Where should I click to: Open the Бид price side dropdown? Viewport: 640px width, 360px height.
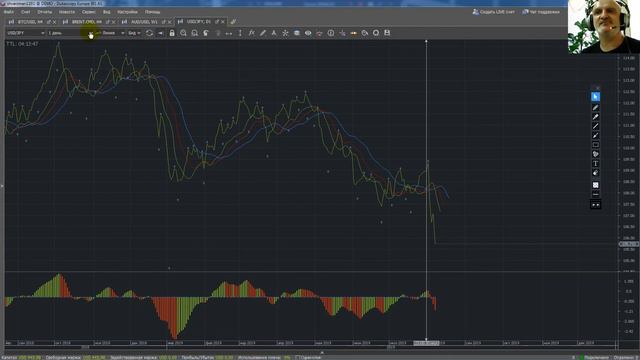(x=134, y=33)
